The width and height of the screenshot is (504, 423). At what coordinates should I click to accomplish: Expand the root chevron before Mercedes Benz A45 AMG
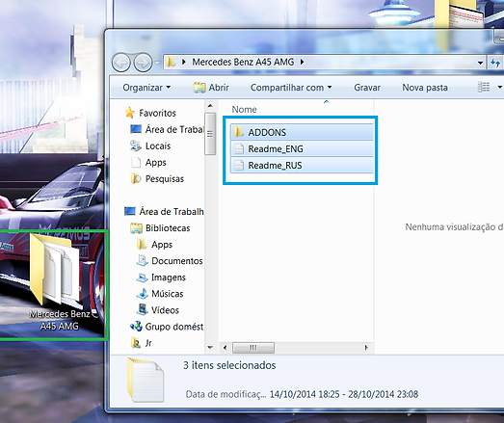coord(183,62)
